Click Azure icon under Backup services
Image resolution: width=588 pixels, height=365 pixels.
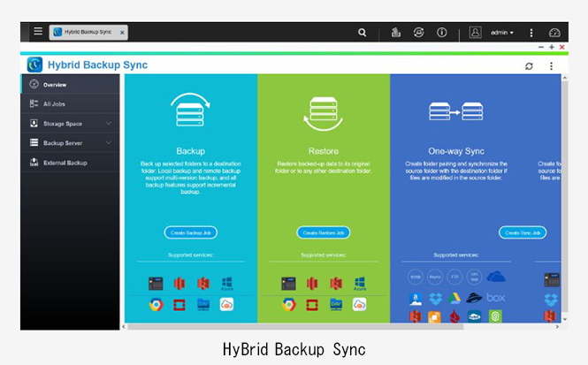[227, 284]
